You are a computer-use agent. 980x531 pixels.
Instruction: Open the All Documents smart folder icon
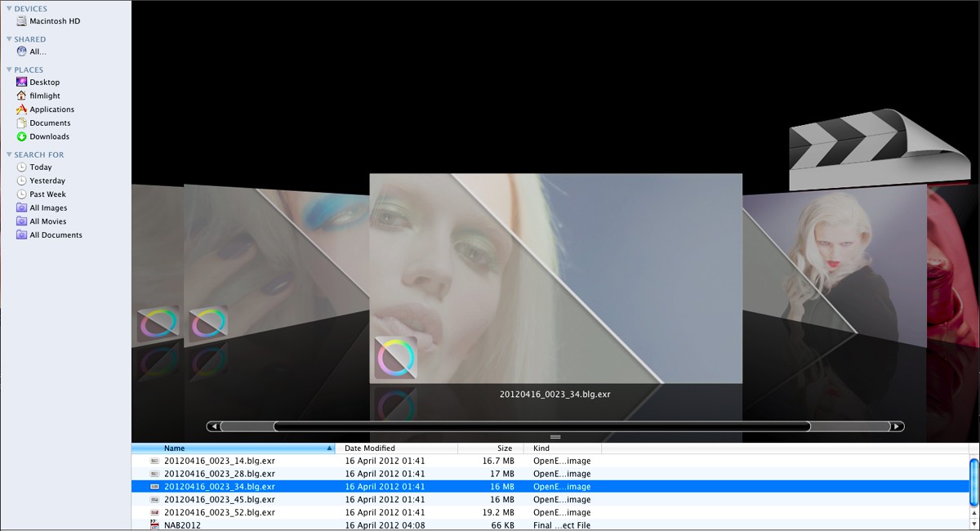tap(21, 234)
